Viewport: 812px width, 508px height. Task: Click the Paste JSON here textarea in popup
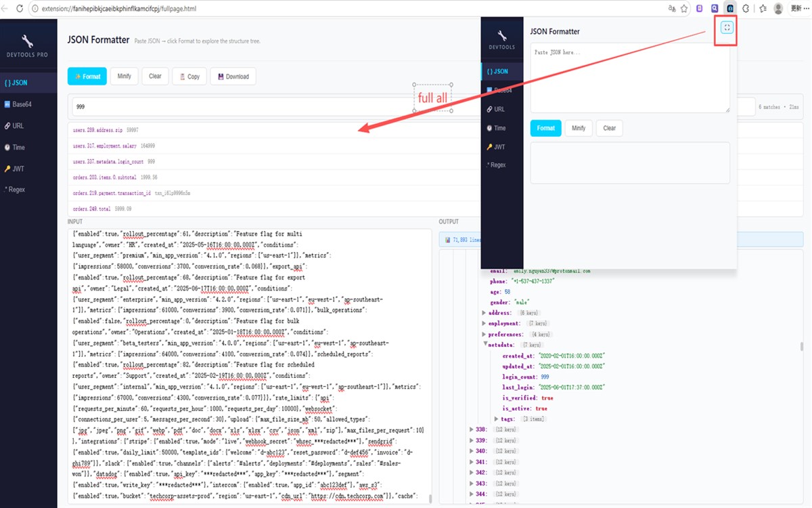(x=630, y=78)
